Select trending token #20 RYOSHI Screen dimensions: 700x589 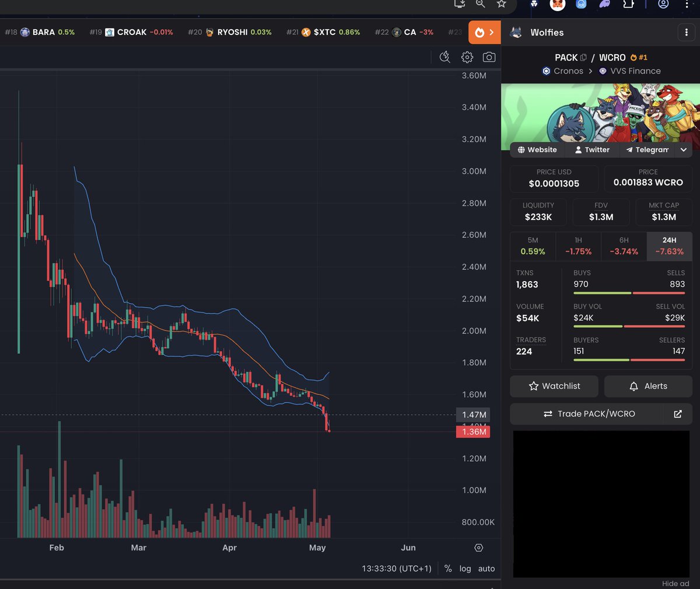pyautogui.click(x=230, y=32)
